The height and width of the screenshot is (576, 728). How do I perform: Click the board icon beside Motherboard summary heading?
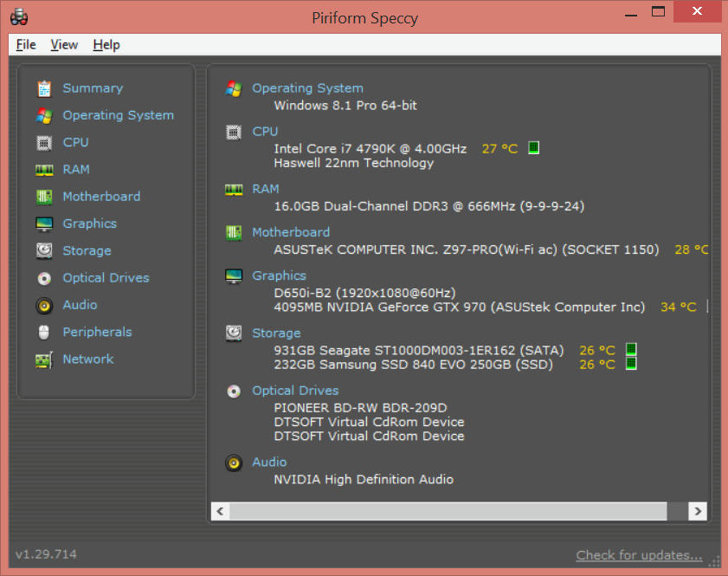pos(234,232)
